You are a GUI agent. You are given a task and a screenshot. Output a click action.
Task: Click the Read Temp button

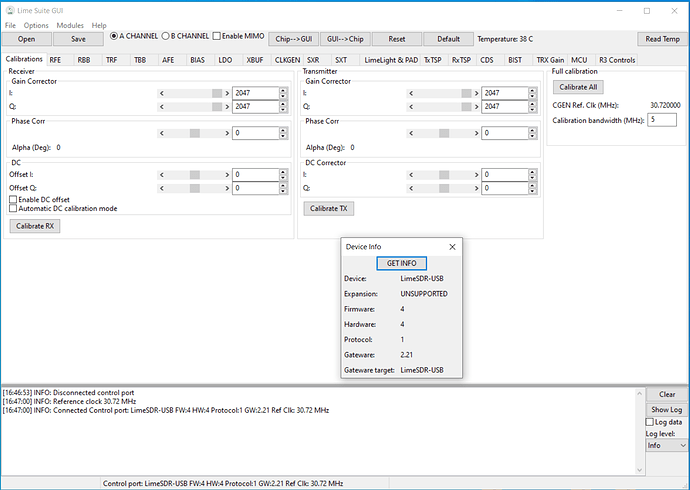point(662,39)
